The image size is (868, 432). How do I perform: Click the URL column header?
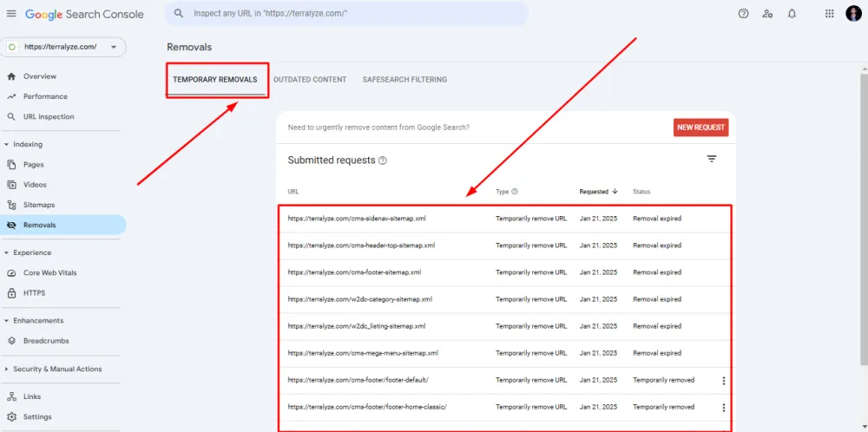[x=293, y=192]
